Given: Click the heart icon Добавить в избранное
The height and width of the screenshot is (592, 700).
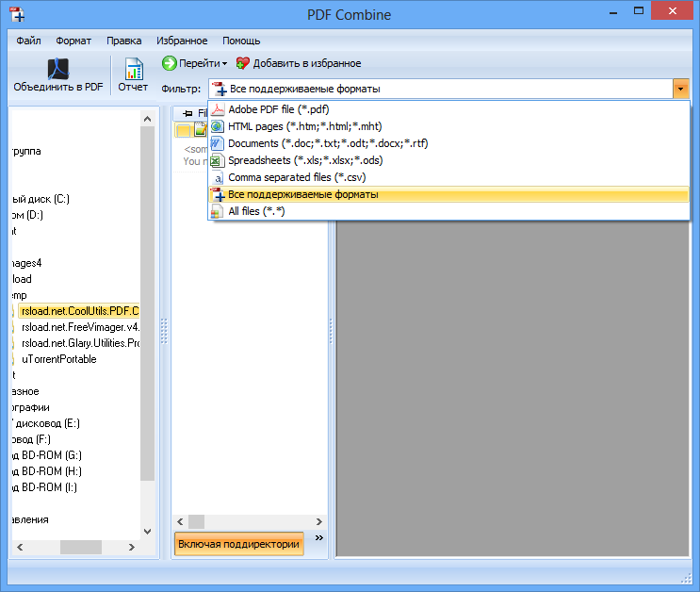Looking at the screenshot, I should tap(243, 63).
